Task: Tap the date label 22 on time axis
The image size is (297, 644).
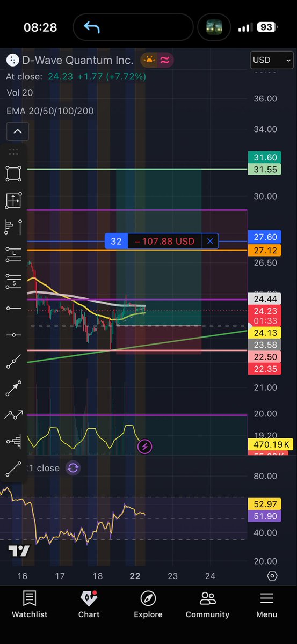Action: click(135, 576)
